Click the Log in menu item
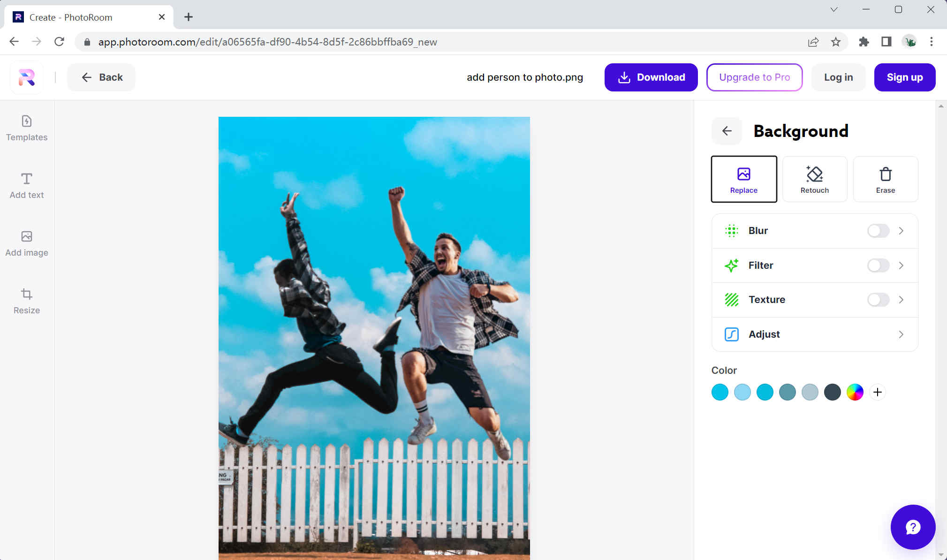The height and width of the screenshot is (560, 947). [838, 77]
